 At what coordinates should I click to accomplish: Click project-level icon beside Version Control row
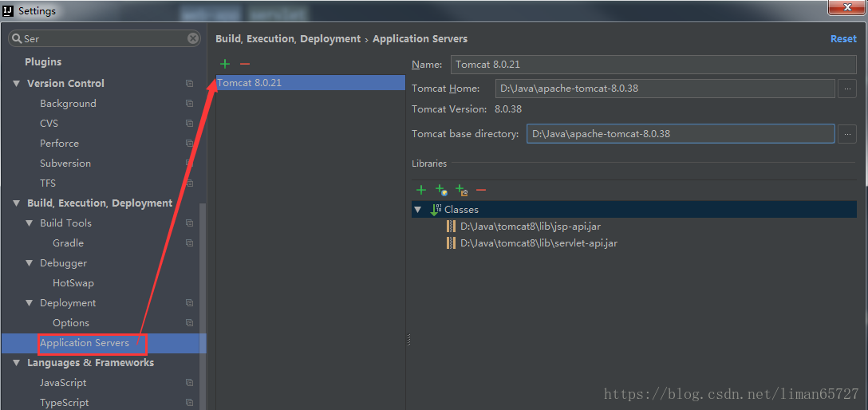click(189, 84)
